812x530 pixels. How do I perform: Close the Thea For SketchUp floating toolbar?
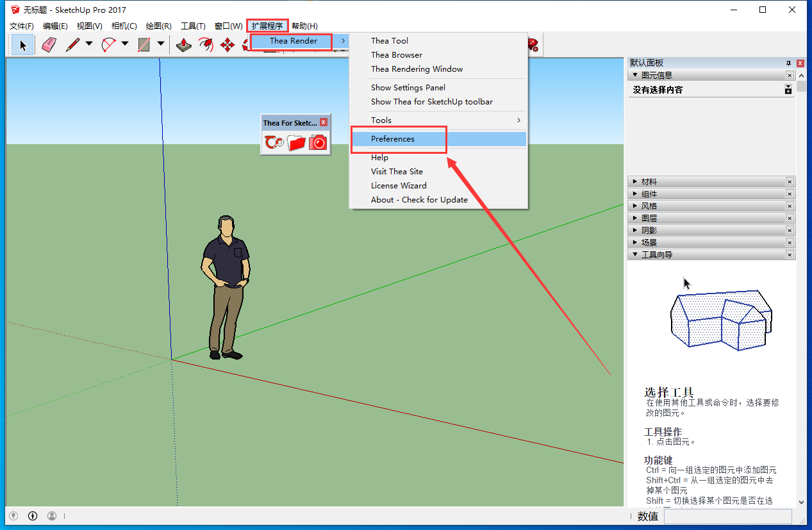point(324,122)
